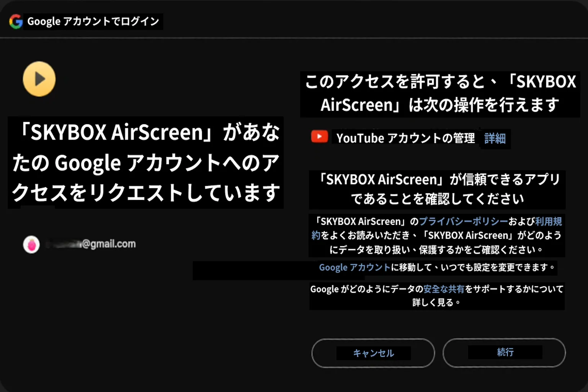Click the 信頼できるアプリであることを確認 heading
The width and height of the screenshot is (588, 392).
[x=438, y=189]
